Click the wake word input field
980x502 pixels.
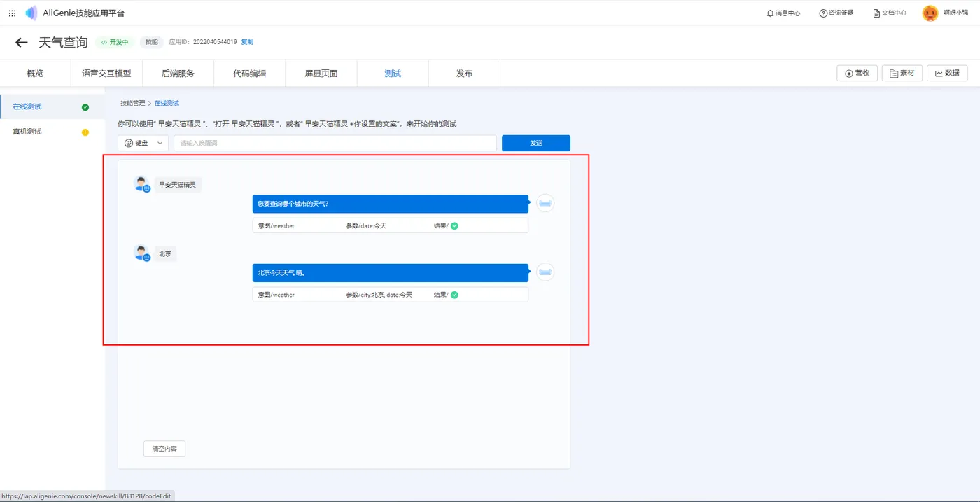(335, 143)
